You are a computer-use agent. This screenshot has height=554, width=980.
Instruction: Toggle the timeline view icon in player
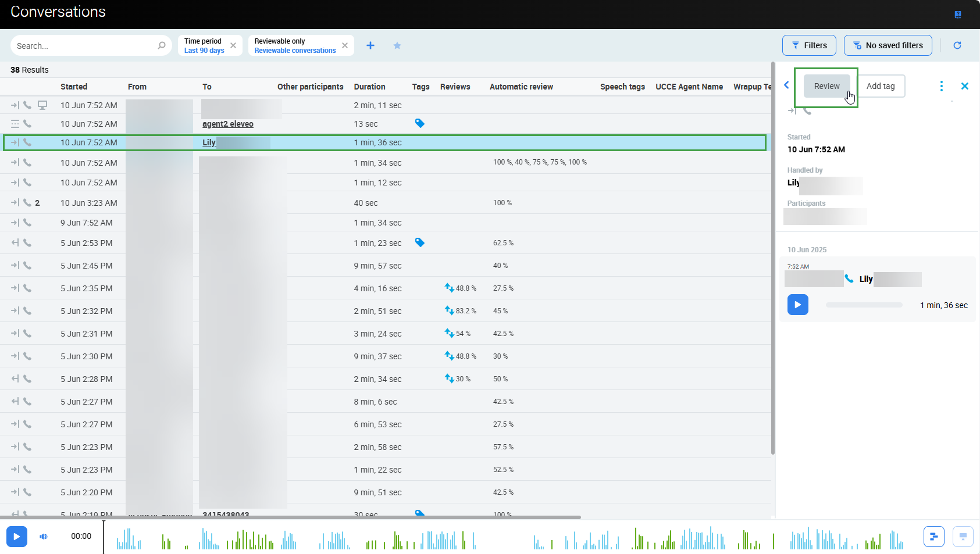pyautogui.click(x=933, y=536)
